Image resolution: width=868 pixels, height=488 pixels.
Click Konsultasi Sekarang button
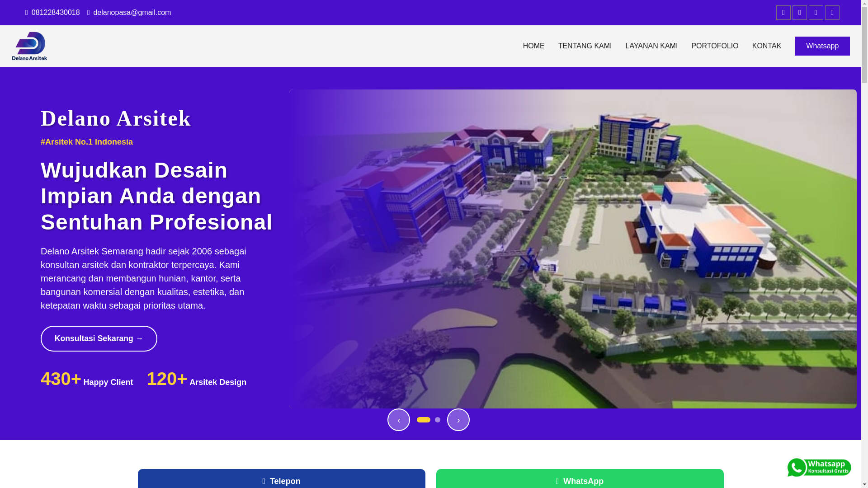click(99, 338)
